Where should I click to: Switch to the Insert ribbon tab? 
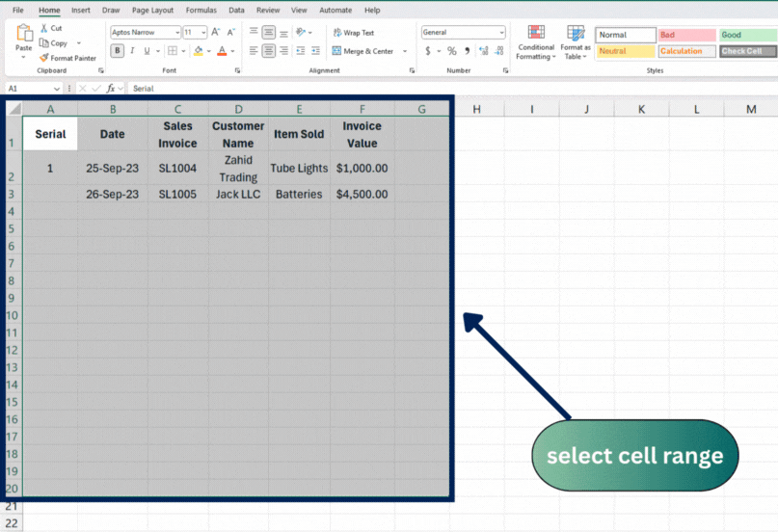tap(81, 10)
